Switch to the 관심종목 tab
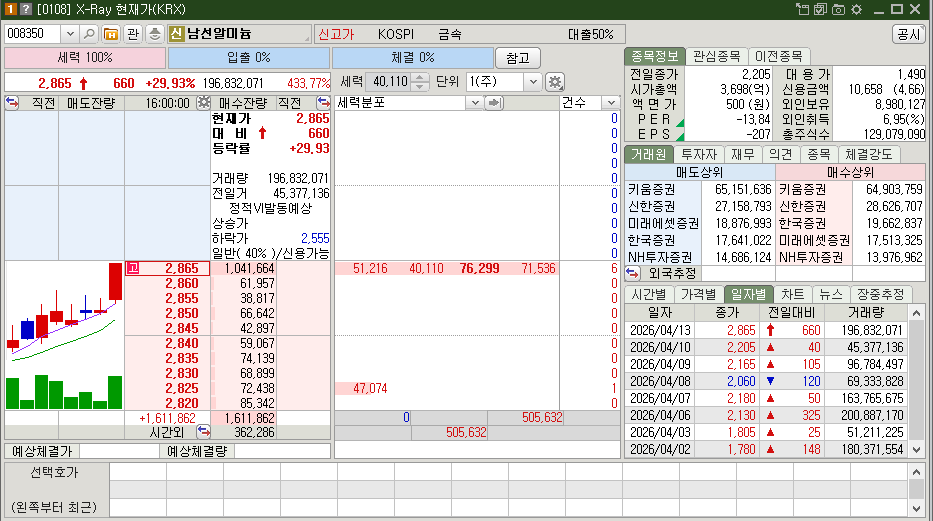933x521 pixels. click(x=718, y=56)
